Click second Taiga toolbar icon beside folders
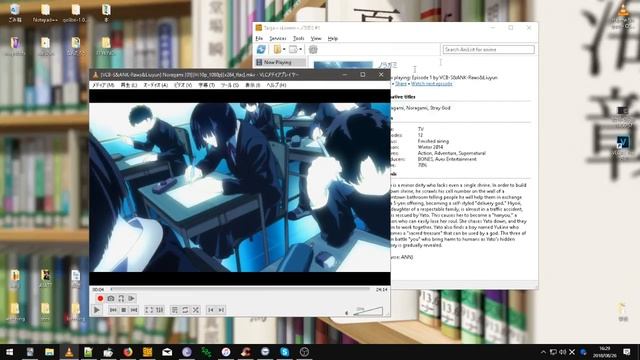The image size is (640, 360). click(293, 49)
